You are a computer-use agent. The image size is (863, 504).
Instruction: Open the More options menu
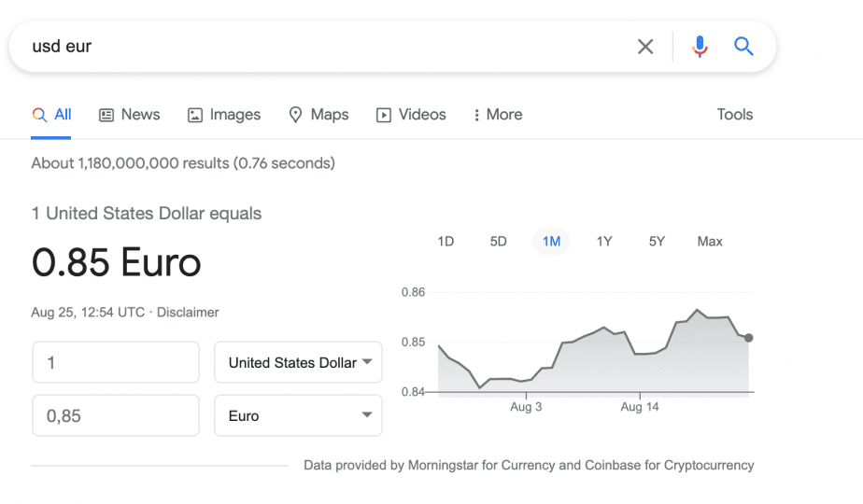(498, 115)
